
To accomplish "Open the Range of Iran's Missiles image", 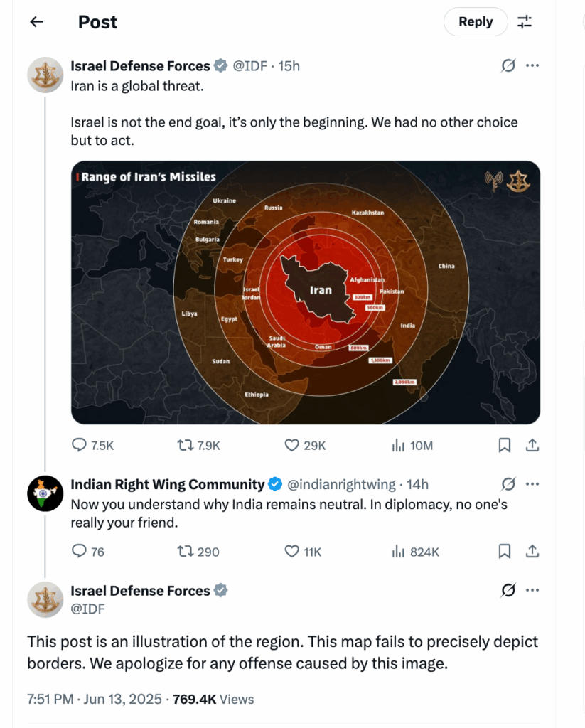I will pos(305,292).
